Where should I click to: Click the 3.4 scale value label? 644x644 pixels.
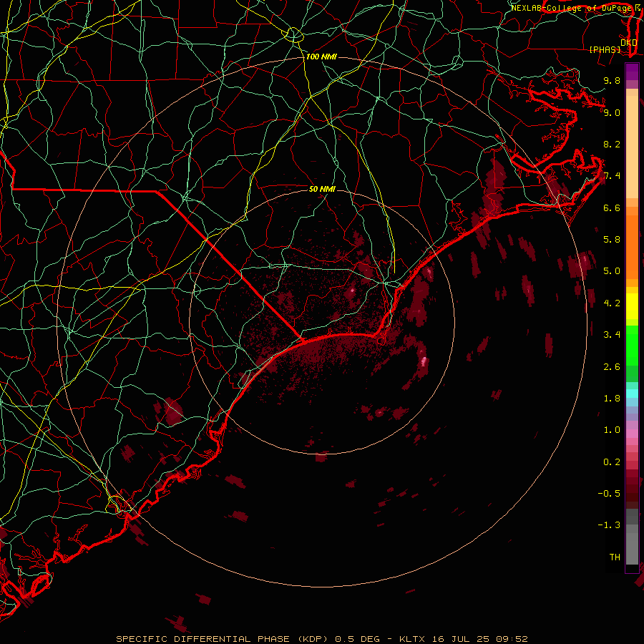tap(612, 335)
